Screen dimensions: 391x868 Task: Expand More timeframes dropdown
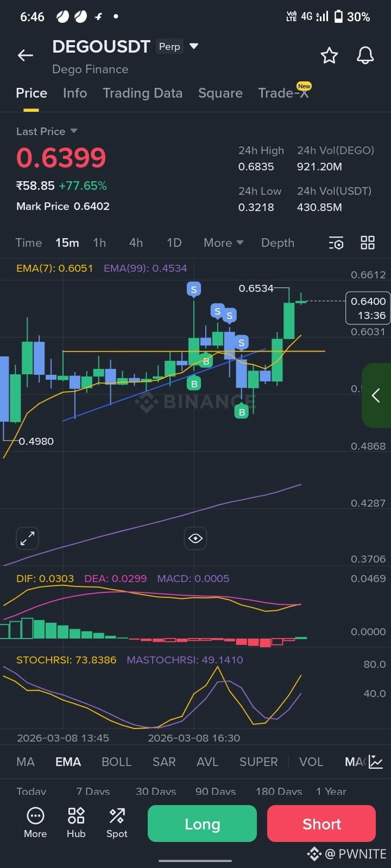coord(223,242)
